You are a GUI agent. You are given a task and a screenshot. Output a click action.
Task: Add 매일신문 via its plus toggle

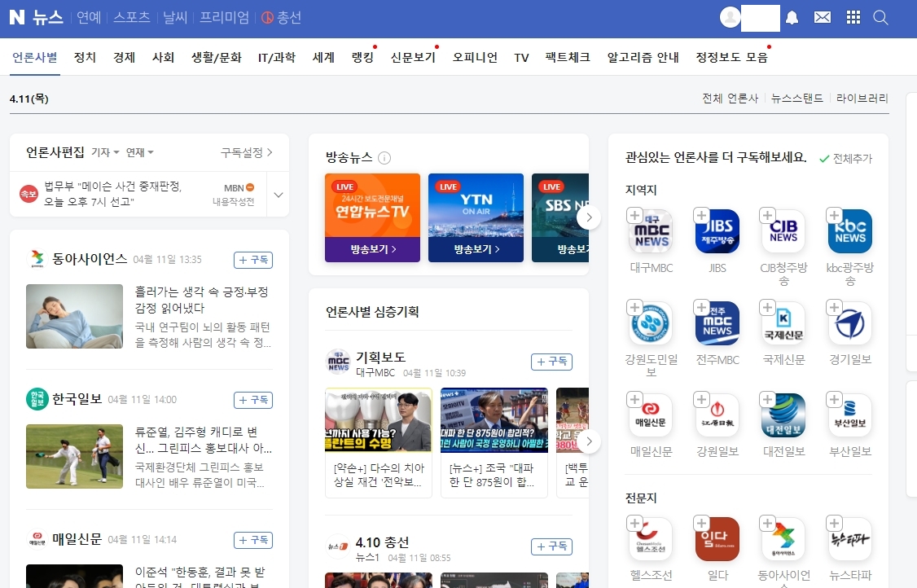pyautogui.click(x=634, y=399)
